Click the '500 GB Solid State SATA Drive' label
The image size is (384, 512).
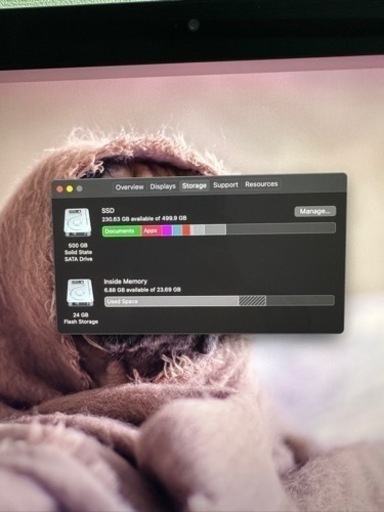tap(78, 252)
